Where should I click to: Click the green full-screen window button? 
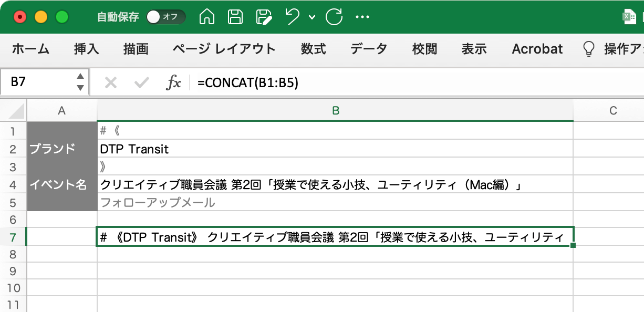tap(62, 17)
